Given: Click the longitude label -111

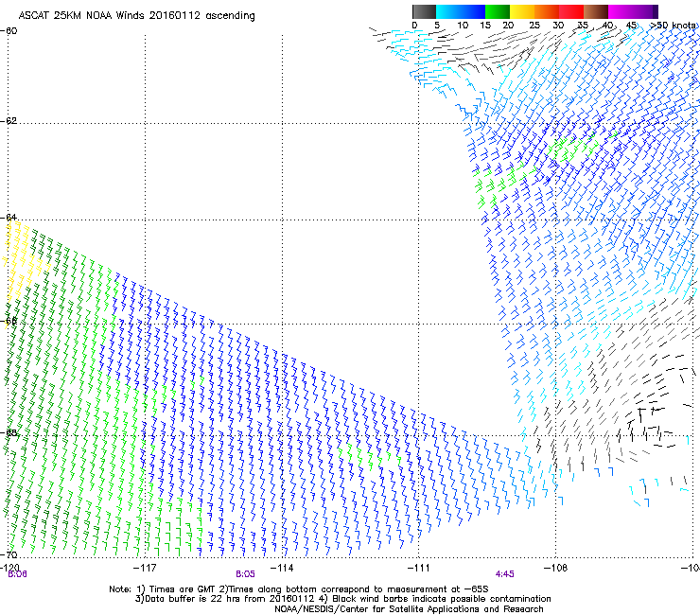Looking at the screenshot, I should tap(418, 568).
